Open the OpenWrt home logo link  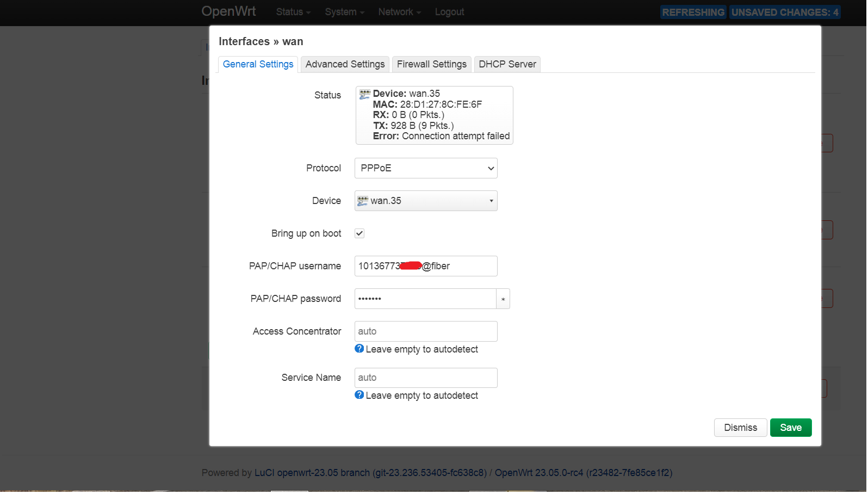229,11
